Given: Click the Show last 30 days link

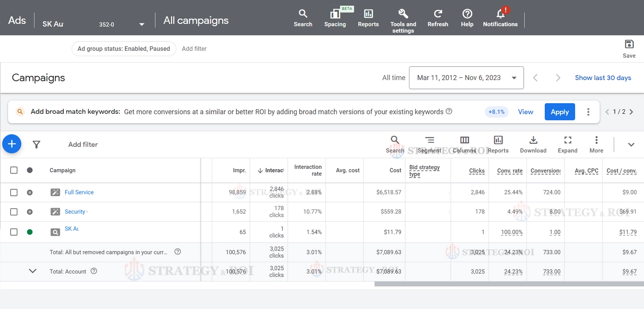Looking at the screenshot, I should click(x=603, y=78).
